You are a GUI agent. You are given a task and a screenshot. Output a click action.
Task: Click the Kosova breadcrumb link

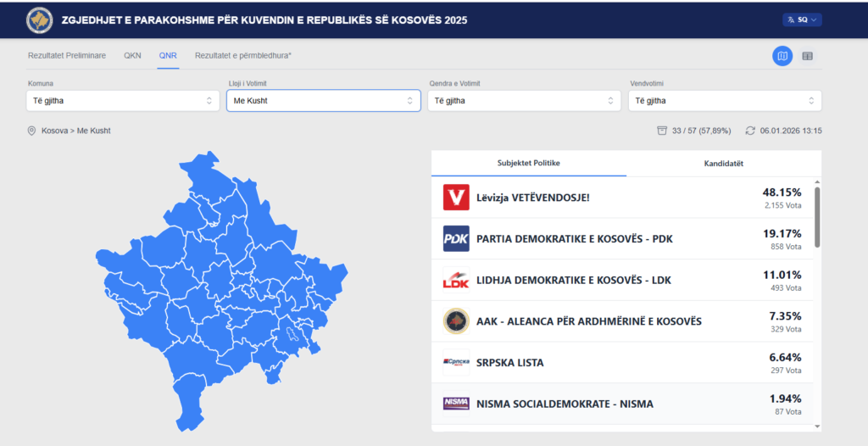[54, 131]
